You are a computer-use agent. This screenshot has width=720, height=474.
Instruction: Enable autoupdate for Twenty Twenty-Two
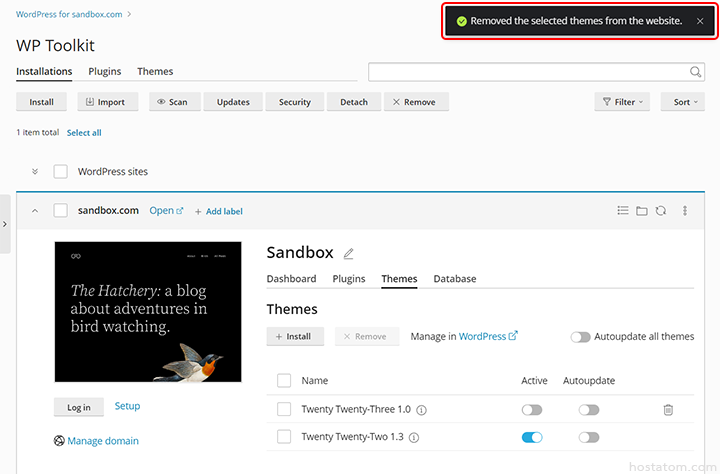click(589, 437)
